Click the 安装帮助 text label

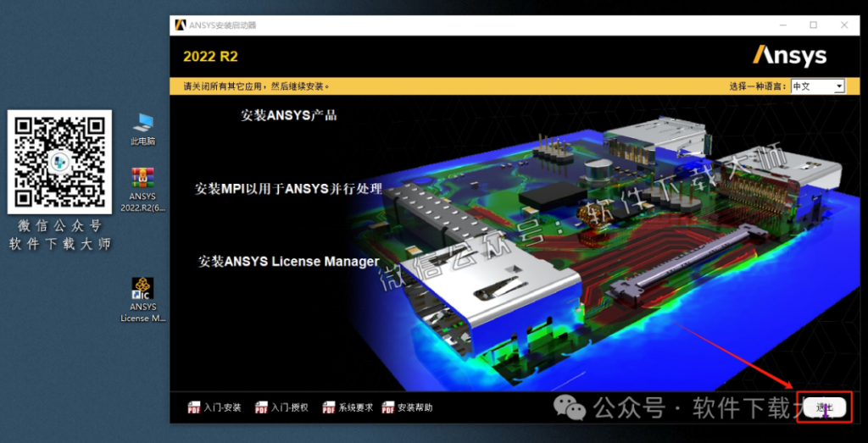tap(415, 408)
